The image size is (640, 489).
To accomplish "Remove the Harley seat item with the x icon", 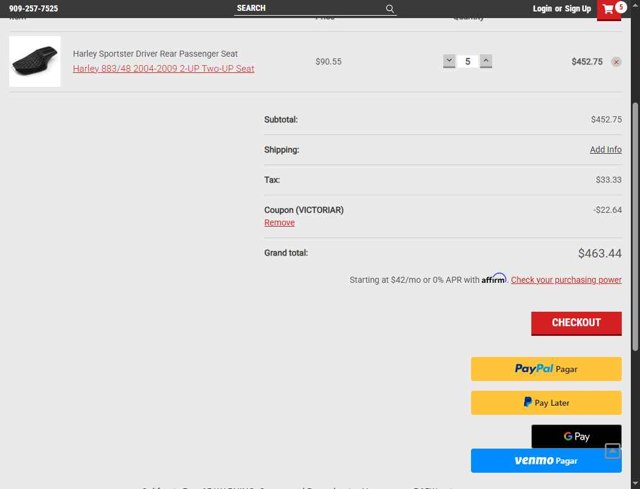I will 616,62.
